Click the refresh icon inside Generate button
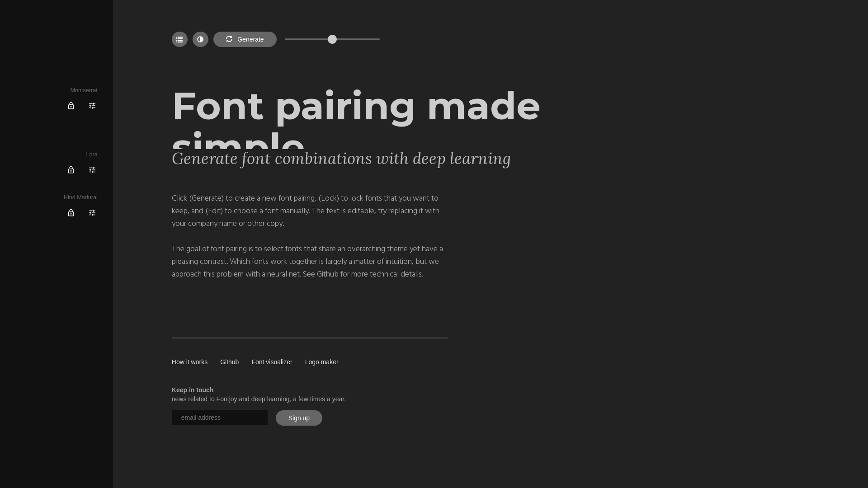868x488 pixels. pos(229,39)
